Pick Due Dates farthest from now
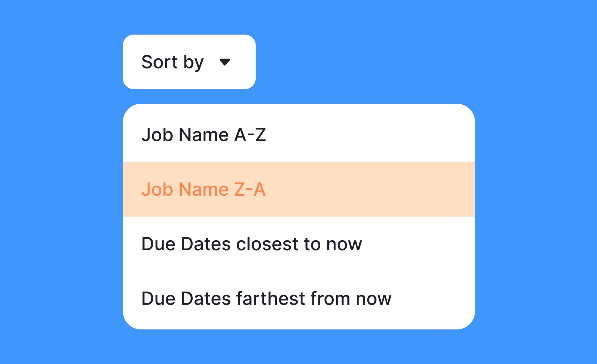 299,298
